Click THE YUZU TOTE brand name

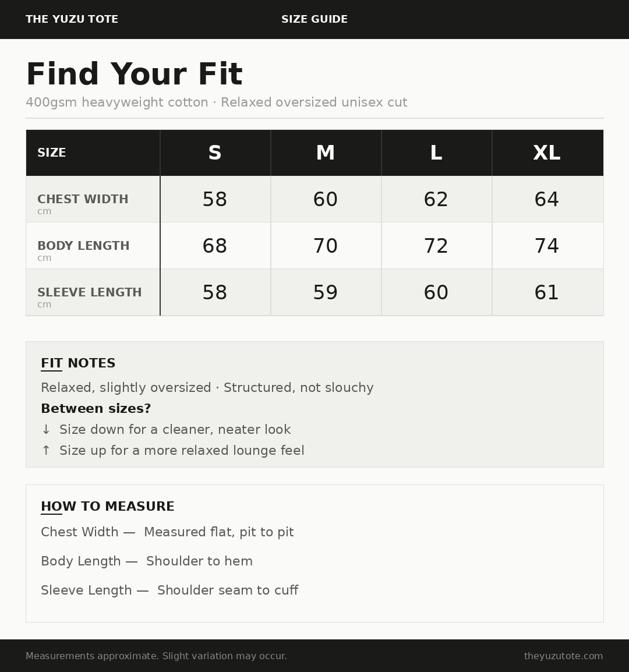(72, 19)
